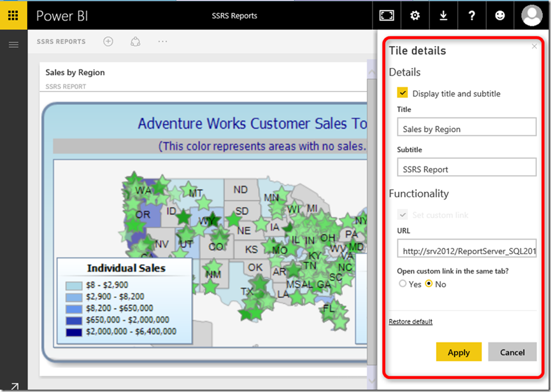Screen dimensions: 551x392
Task: Select Yes for same tab option
Action: pos(402,284)
